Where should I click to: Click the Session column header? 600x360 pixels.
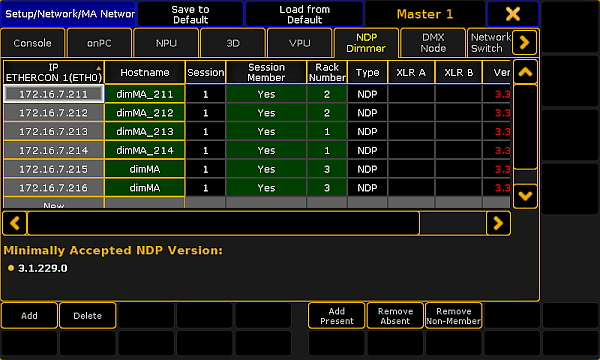point(205,72)
